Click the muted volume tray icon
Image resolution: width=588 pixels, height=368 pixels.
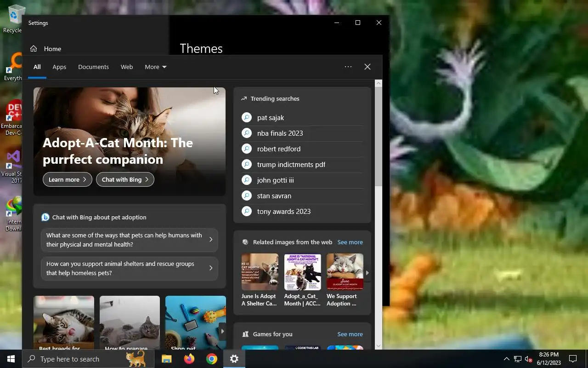pyautogui.click(x=528, y=359)
